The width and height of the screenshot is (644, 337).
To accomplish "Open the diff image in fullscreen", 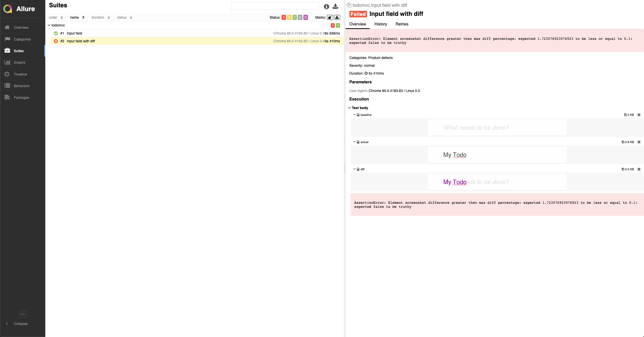I will click(639, 169).
